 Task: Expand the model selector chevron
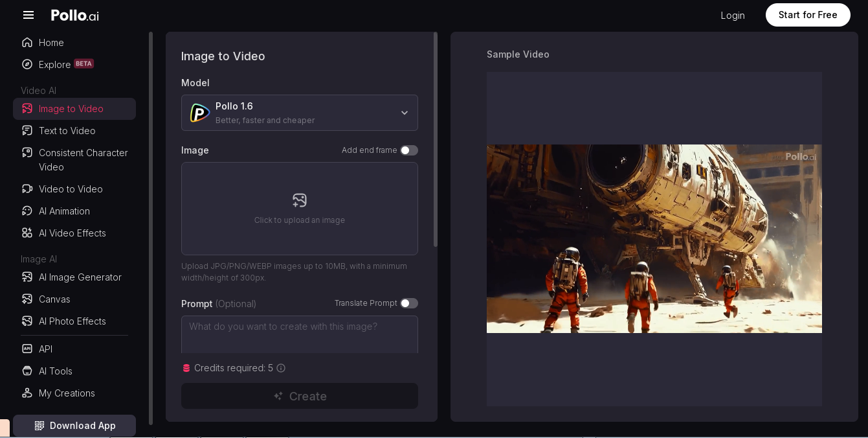tap(405, 113)
